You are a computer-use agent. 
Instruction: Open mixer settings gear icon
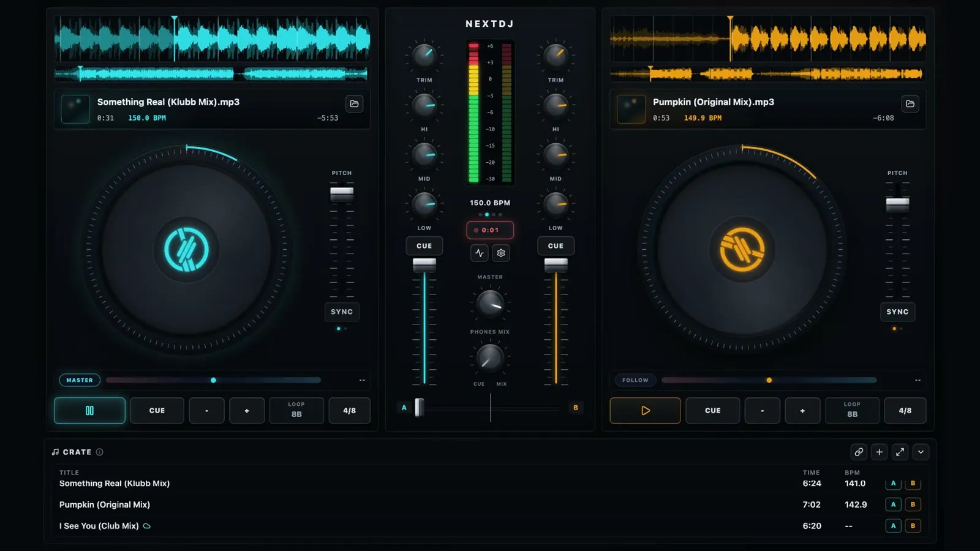coord(501,253)
